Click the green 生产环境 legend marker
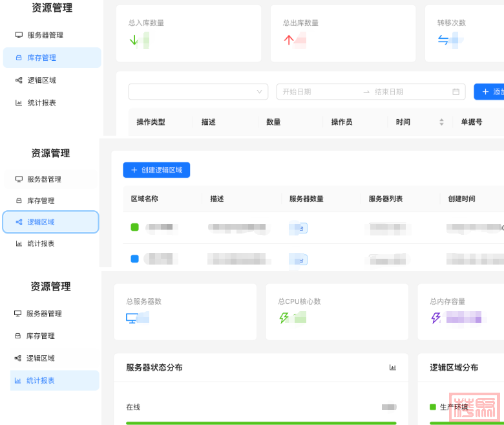The image size is (504, 425). point(433,407)
